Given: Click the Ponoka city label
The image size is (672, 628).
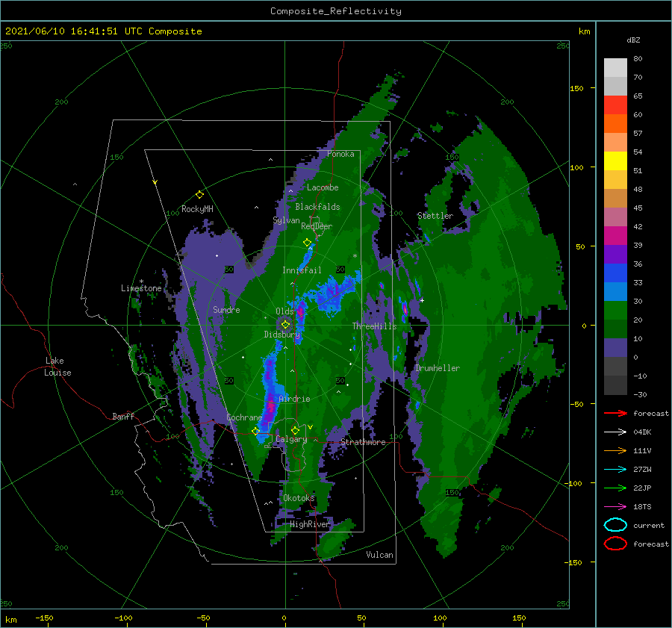Looking at the screenshot, I should pyautogui.click(x=340, y=154).
